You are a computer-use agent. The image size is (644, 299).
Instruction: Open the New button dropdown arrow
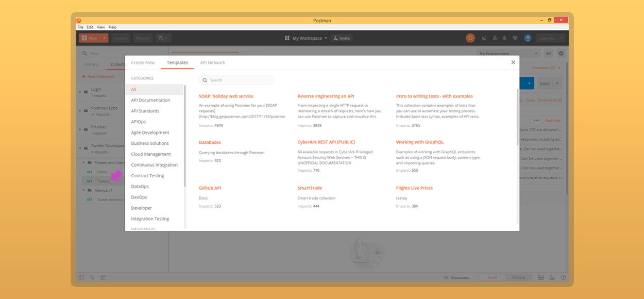[105, 38]
